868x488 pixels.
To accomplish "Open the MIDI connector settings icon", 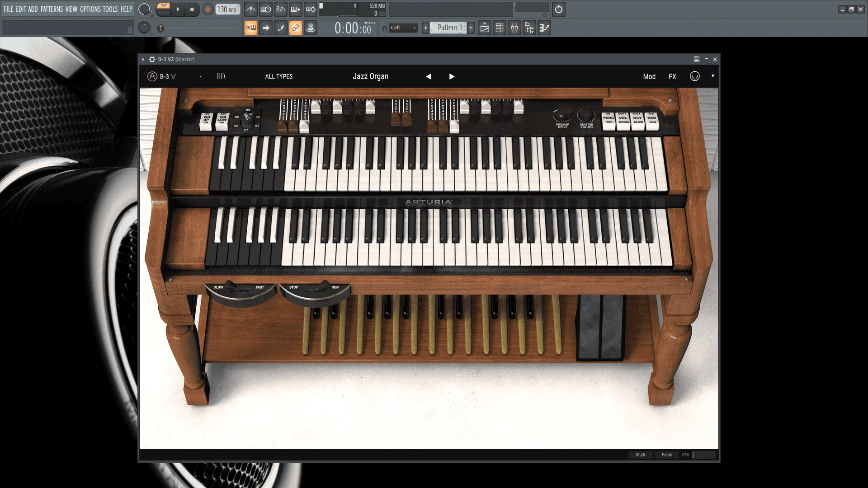I will click(x=695, y=76).
